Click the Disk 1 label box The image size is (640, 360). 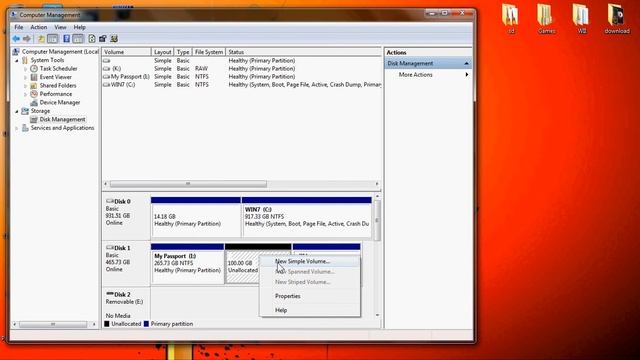pyautogui.click(x=126, y=263)
